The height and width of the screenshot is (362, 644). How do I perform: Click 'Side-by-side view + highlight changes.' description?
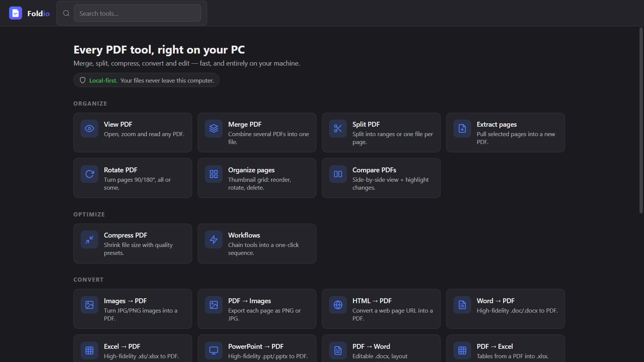[391, 184]
